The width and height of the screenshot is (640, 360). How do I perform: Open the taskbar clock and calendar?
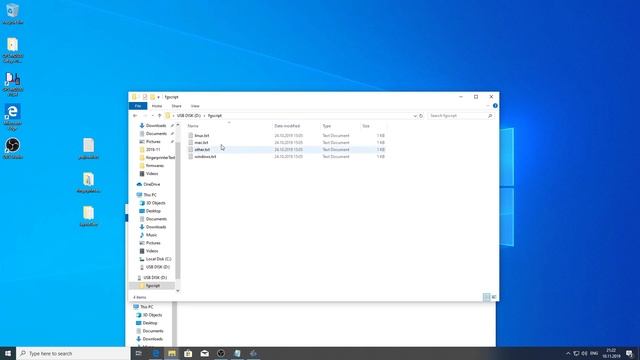611,353
